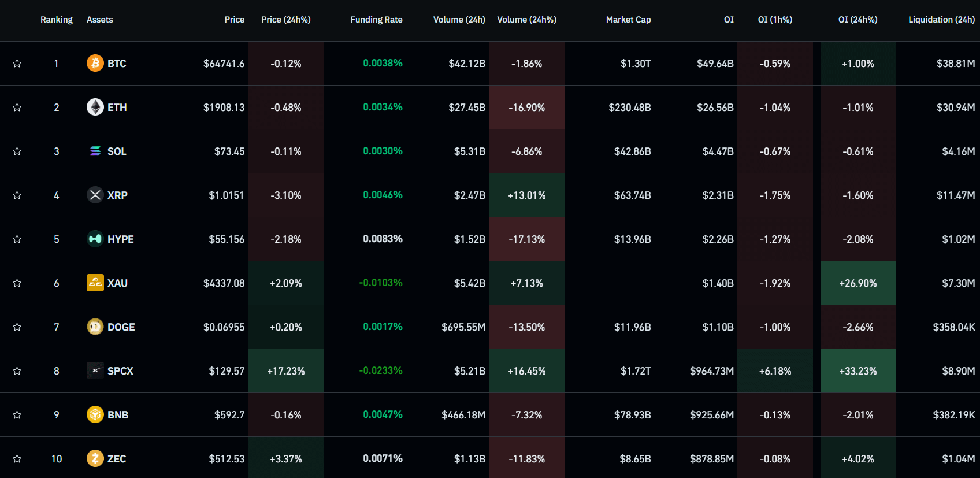Add XAU to favorites via star
This screenshot has height=478, width=980.
17,283
